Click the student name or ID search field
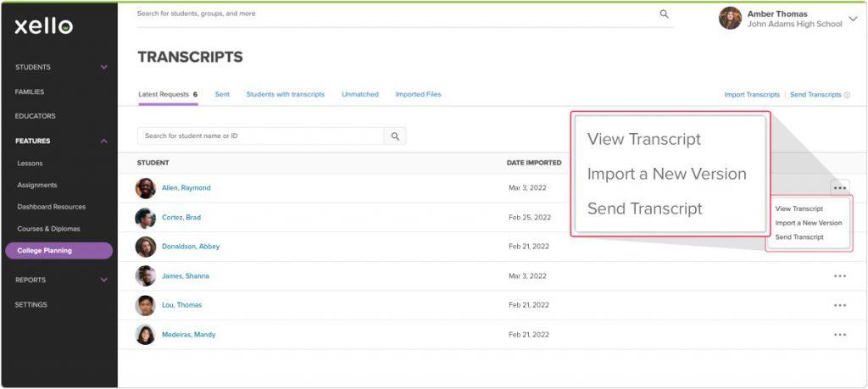The image size is (868, 389). click(x=261, y=136)
